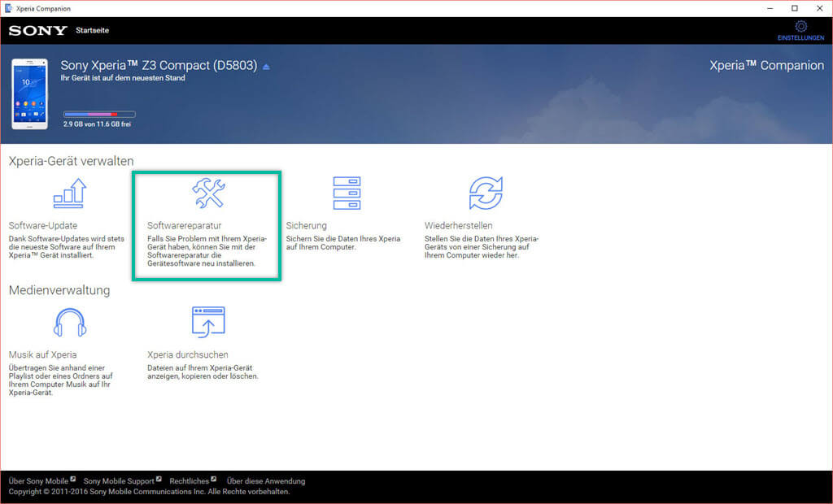Viewport: 833px width, 504px height.
Task: Click the Sicherung title text
Action: (307, 226)
